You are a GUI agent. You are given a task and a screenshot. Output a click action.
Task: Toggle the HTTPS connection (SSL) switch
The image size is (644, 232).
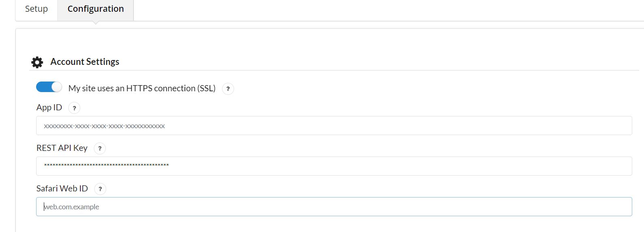coord(49,87)
